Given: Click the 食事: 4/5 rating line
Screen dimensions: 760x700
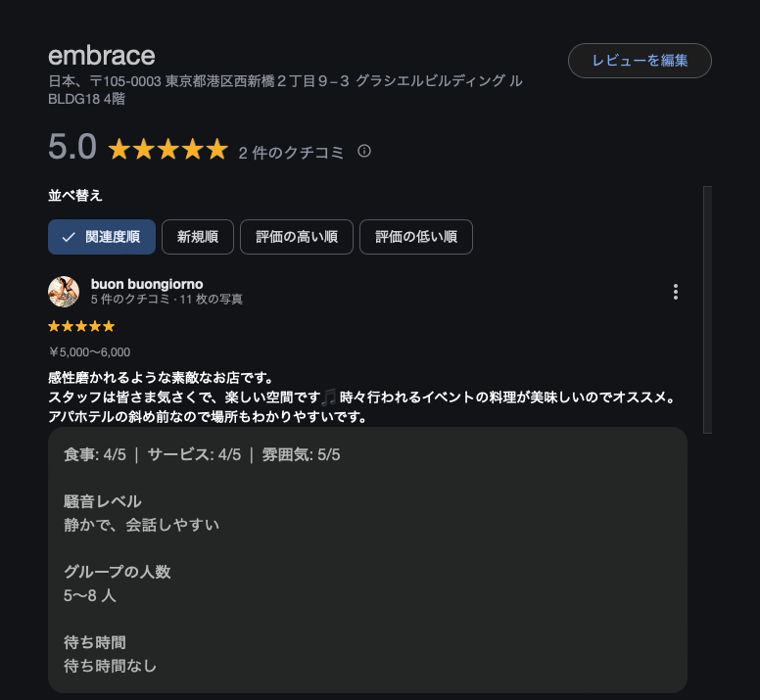Looking at the screenshot, I should (x=95, y=455).
